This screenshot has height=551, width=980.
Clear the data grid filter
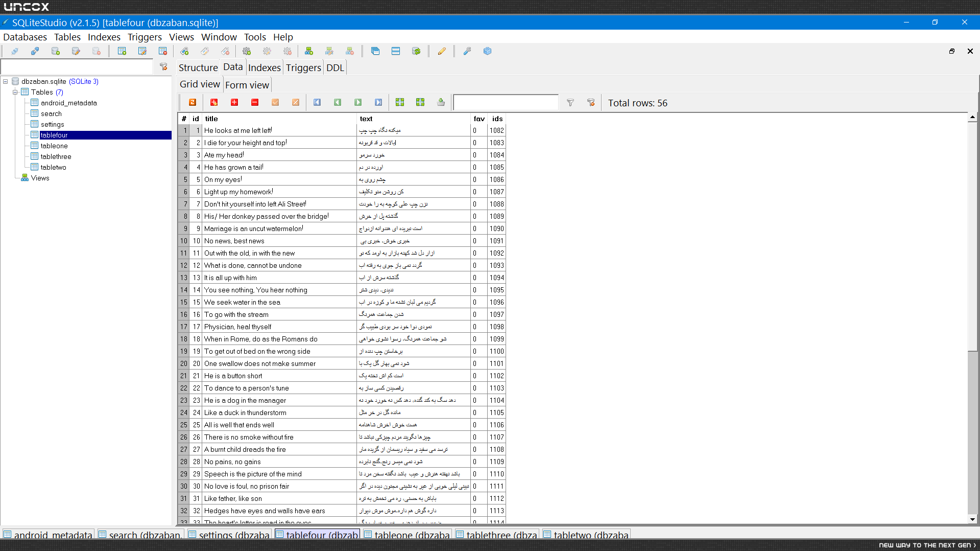tap(591, 103)
